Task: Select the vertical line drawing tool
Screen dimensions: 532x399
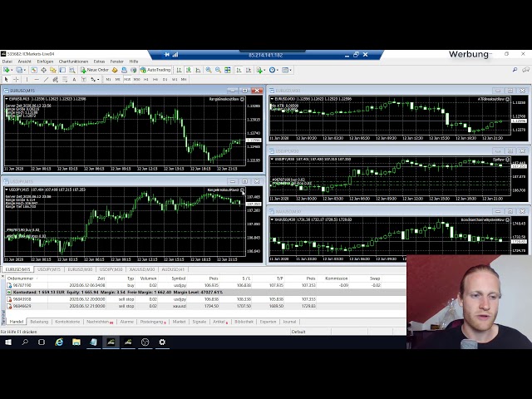Action: [x=27, y=79]
